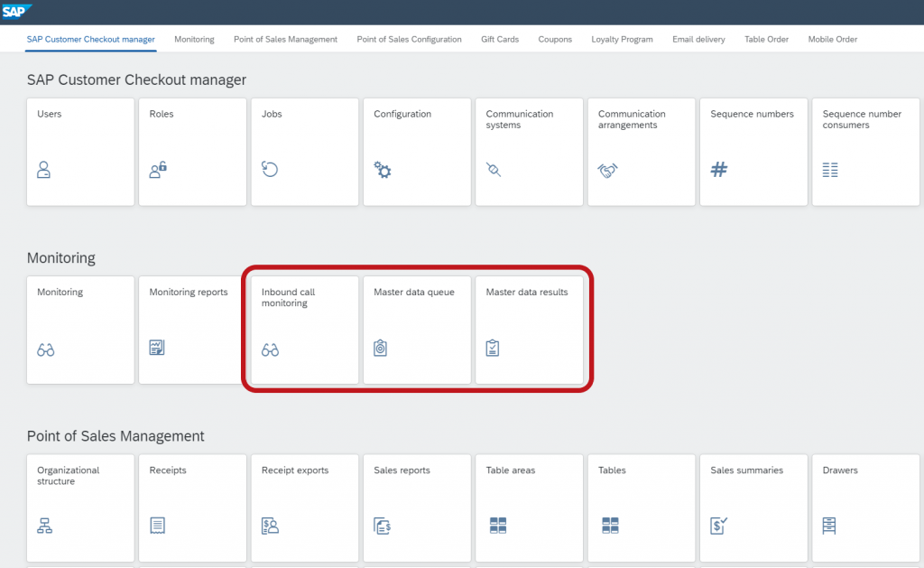The image size is (924, 568).
Task: Select the 'Sequence numbers' tile title
Action: pos(752,114)
